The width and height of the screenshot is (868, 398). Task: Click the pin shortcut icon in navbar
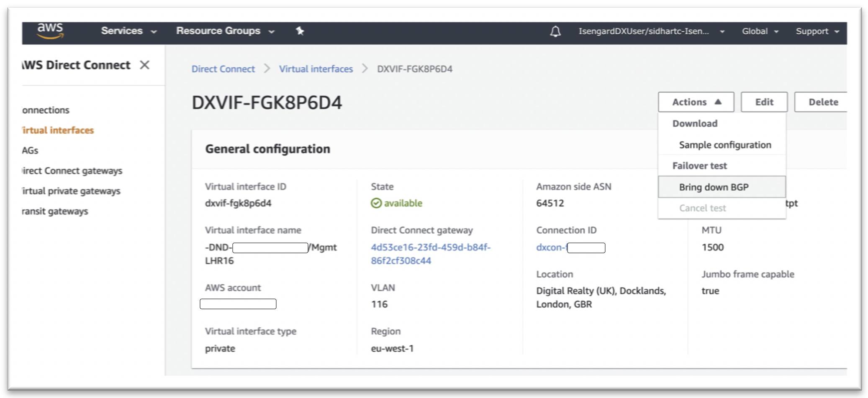point(300,31)
